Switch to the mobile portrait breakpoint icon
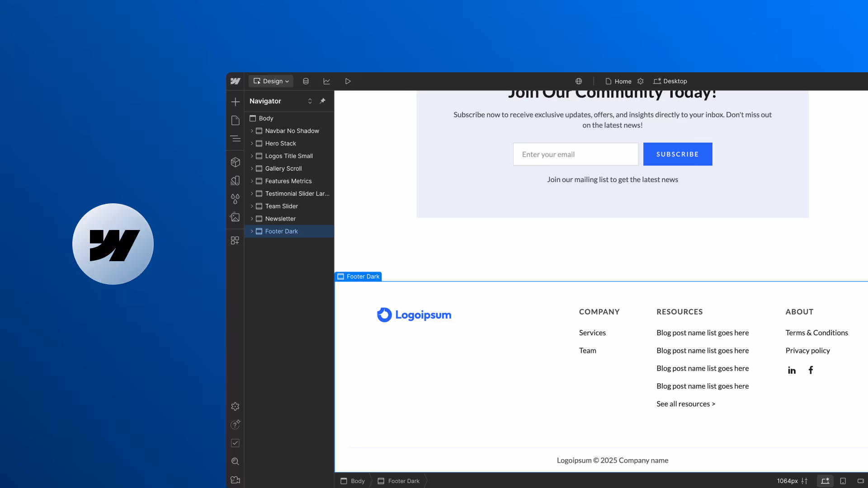The image size is (868, 488). coord(843,481)
